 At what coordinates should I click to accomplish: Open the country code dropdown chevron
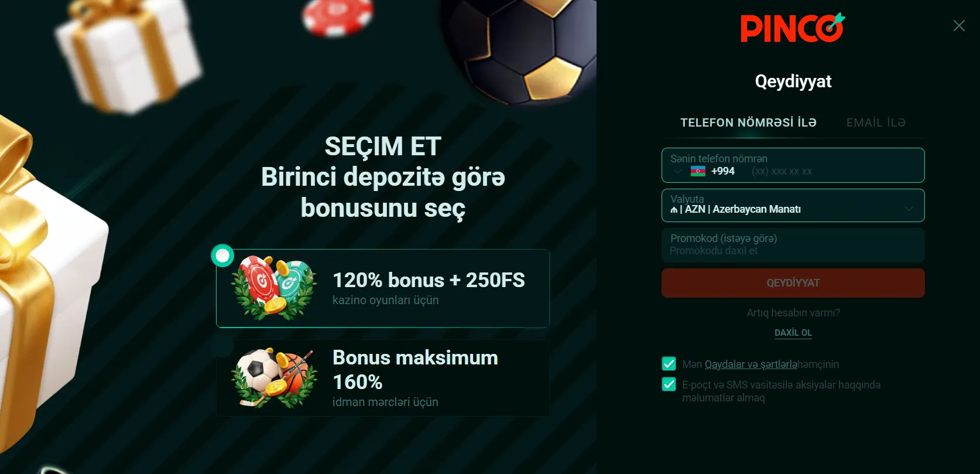click(x=677, y=171)
